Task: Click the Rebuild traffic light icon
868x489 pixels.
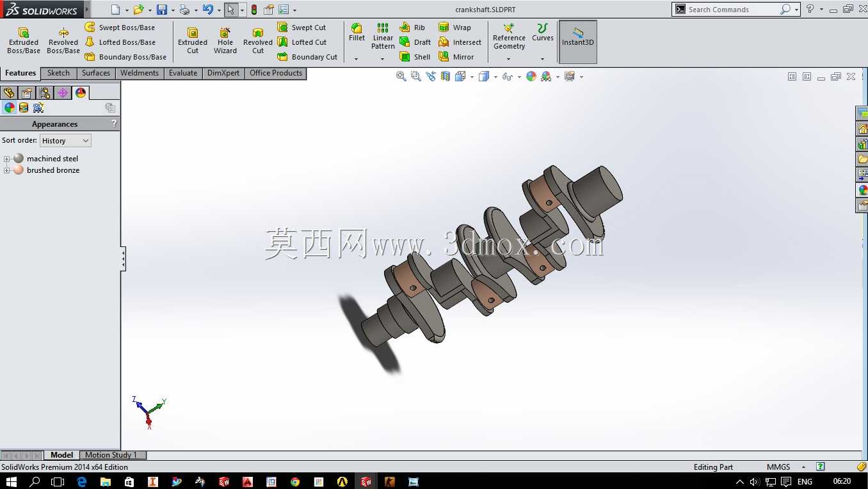Action: click(x=254, y=10)
